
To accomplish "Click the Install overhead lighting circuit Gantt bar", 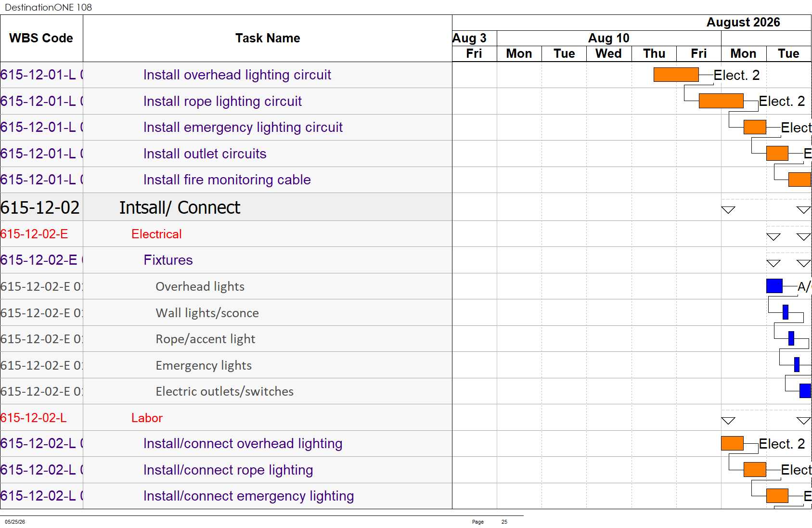I will coord(676,75).
